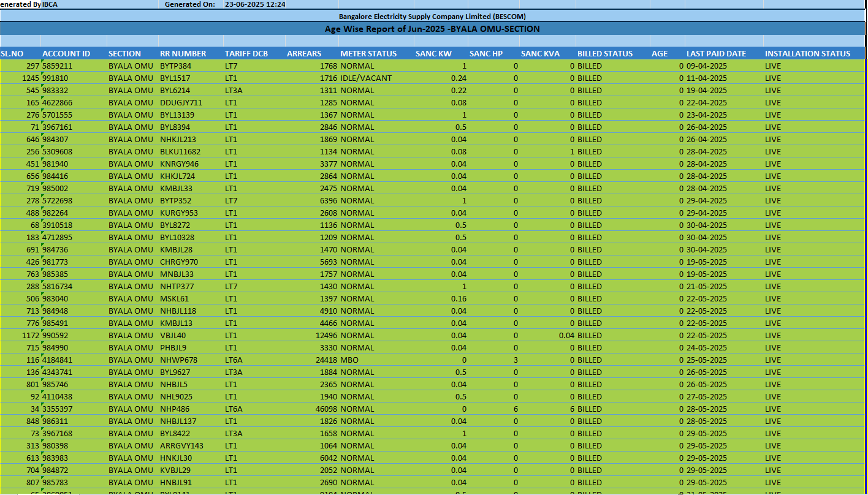Viewport: 868px width, 495px height.
Task: Select account ID 3910518 cell
Action: pos(74,225)
